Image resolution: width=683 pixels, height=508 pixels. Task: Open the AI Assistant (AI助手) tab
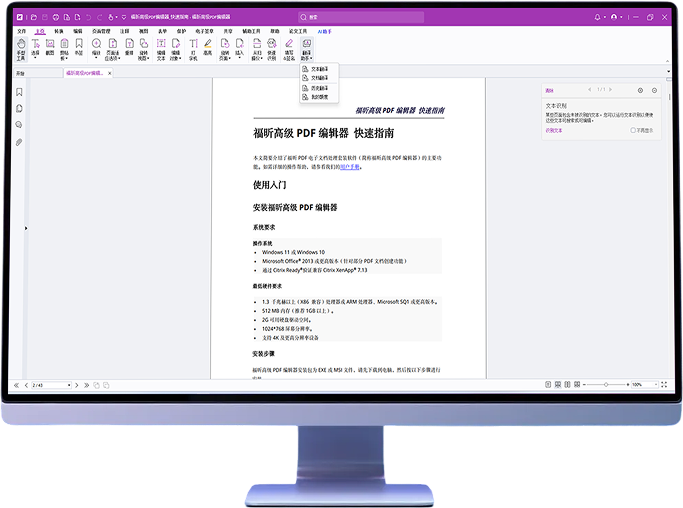(325, 31)
